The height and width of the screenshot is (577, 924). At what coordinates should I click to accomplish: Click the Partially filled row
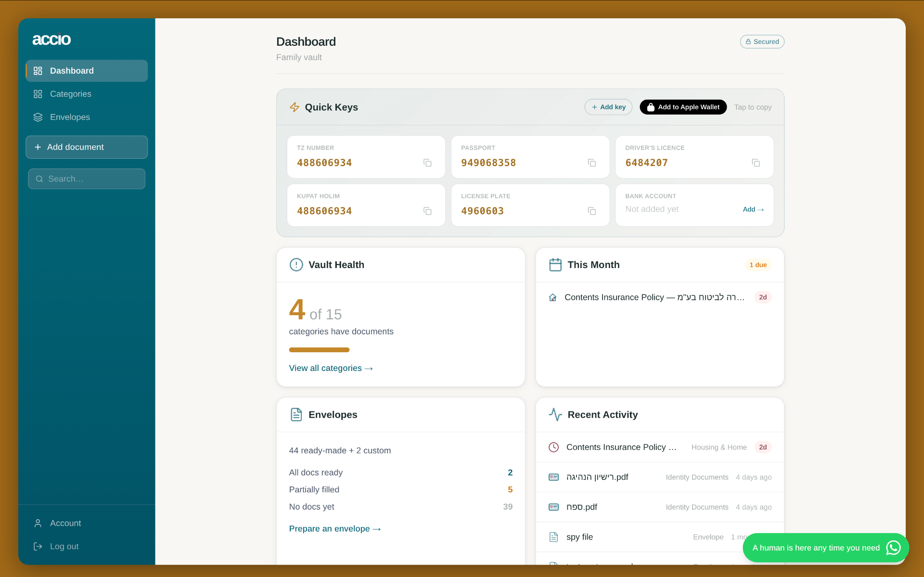pos(400,489)
